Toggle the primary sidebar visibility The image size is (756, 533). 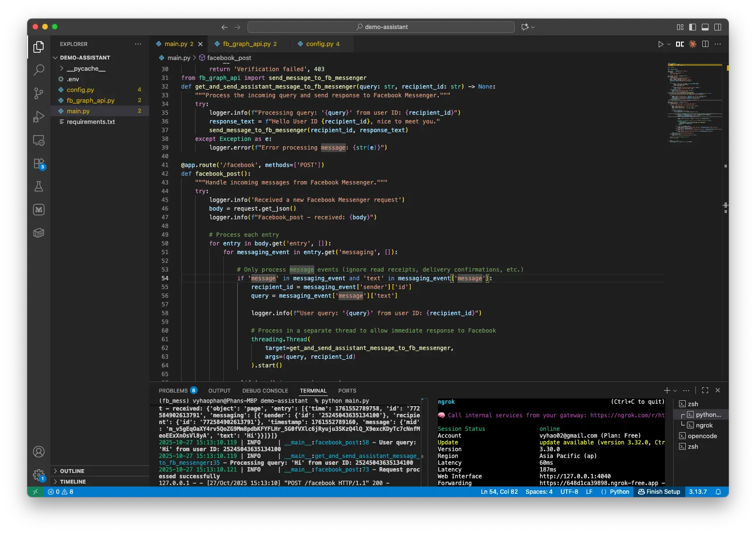pos(693,27)
